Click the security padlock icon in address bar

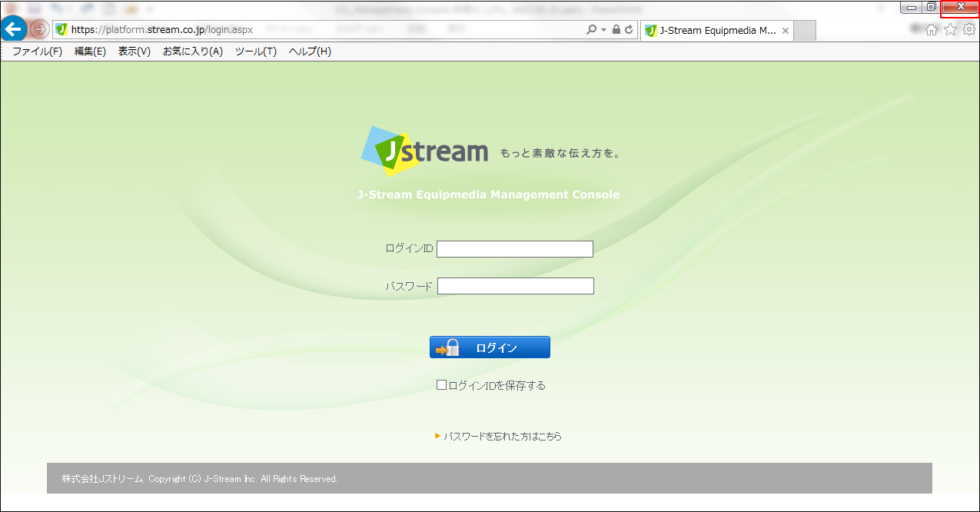pos(616,30)
